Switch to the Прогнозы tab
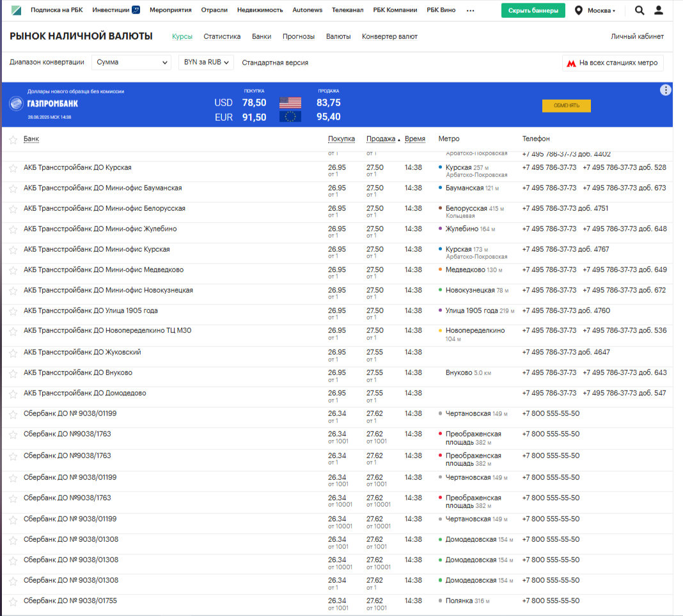 (x=299, y=36)
